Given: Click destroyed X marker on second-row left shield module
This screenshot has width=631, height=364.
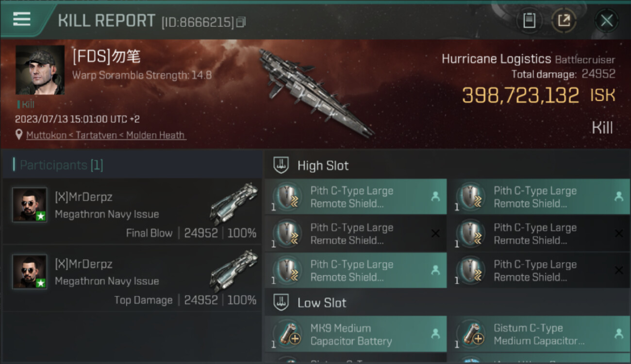Looking at the screenshot, I should click(435, 234).
